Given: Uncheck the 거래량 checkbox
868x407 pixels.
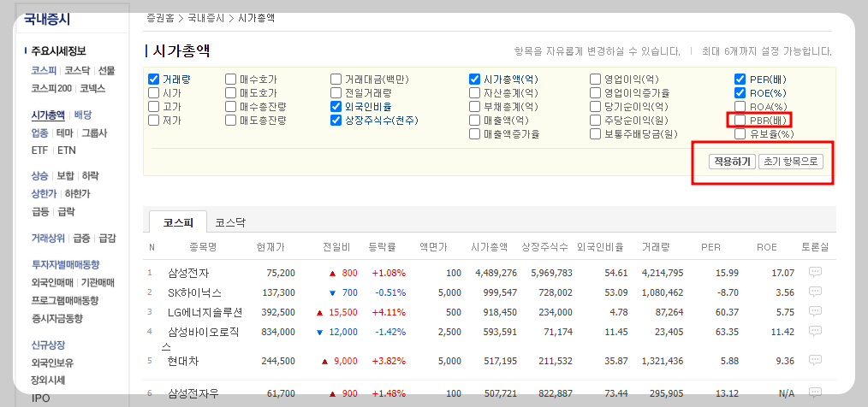Looking at the screenshot, I should click(154, 79).
